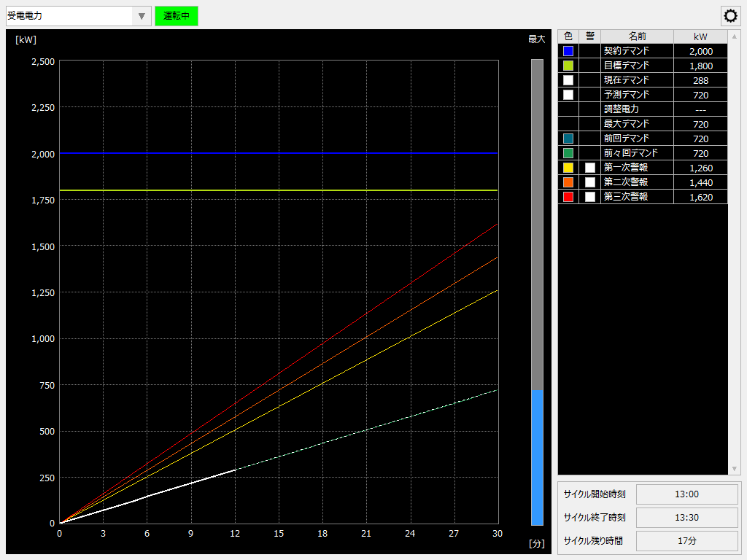Click the green 運転中 status button
Image resolution: width=747 pixels, height=560 pixels.
pyautogui.click(x=176, y=15)
